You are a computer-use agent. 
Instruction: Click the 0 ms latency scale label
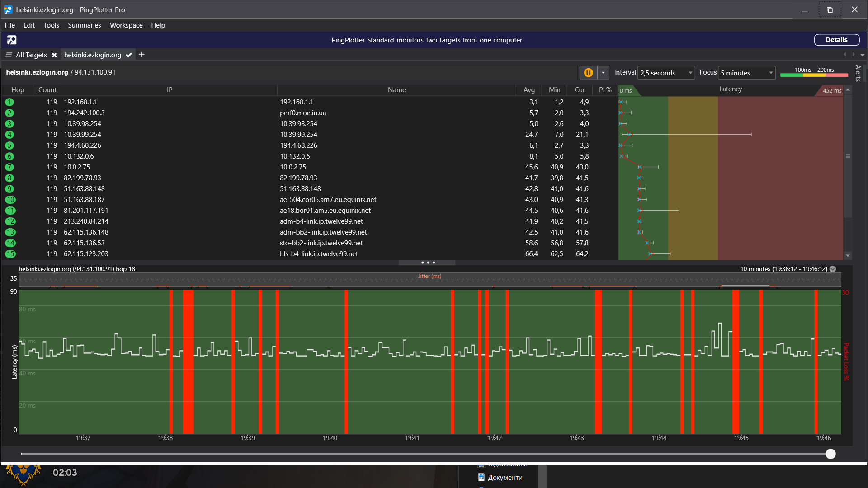click(x=626, y=90)
